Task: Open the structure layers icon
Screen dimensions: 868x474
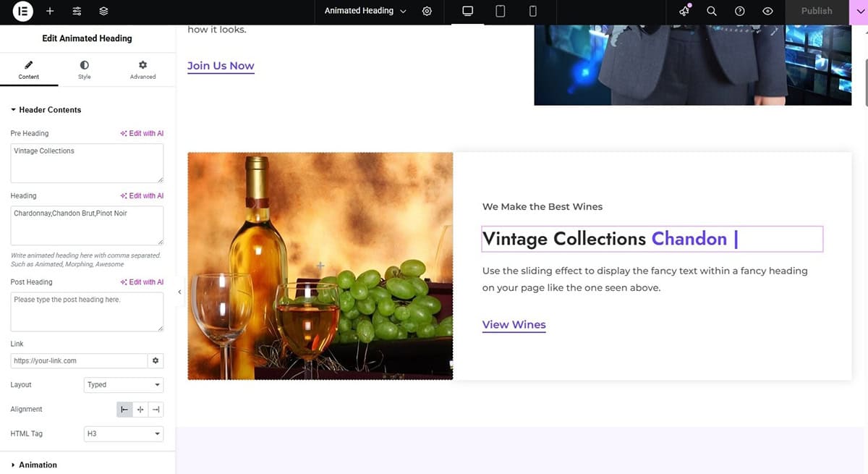Action: 103,11
